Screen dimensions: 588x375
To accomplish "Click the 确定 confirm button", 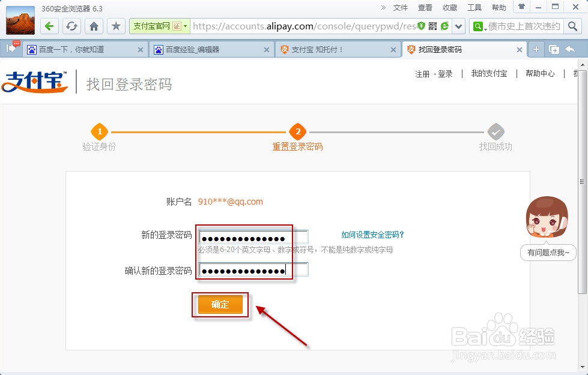I will click(x=220, y=305).
